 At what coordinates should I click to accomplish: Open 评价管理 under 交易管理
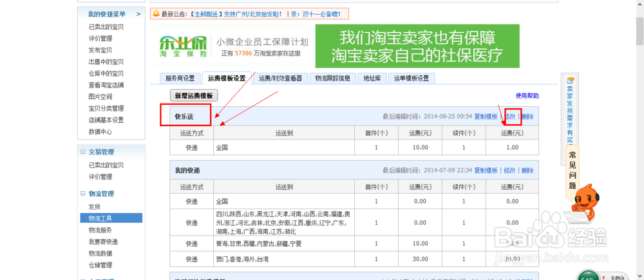tap(100, 177)
